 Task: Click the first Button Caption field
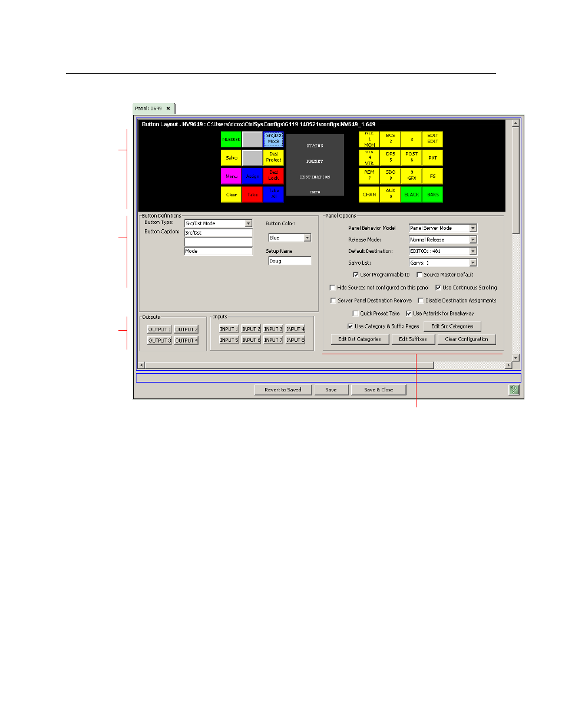coord(218,233)
